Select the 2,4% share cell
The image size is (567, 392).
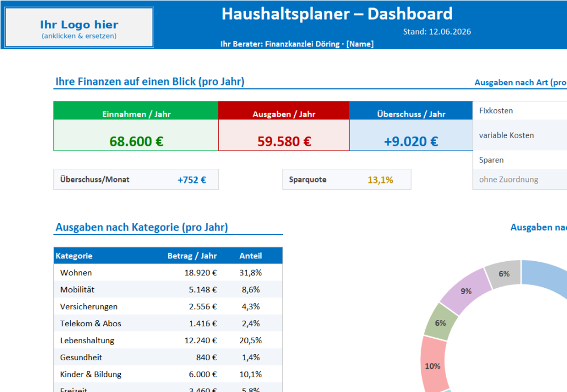[251, 323]
